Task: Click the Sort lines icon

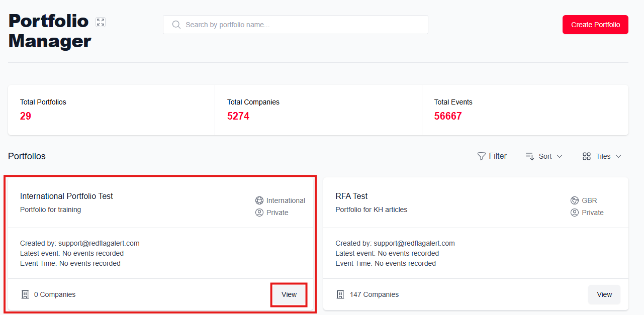Action: [x=529, y=156]
